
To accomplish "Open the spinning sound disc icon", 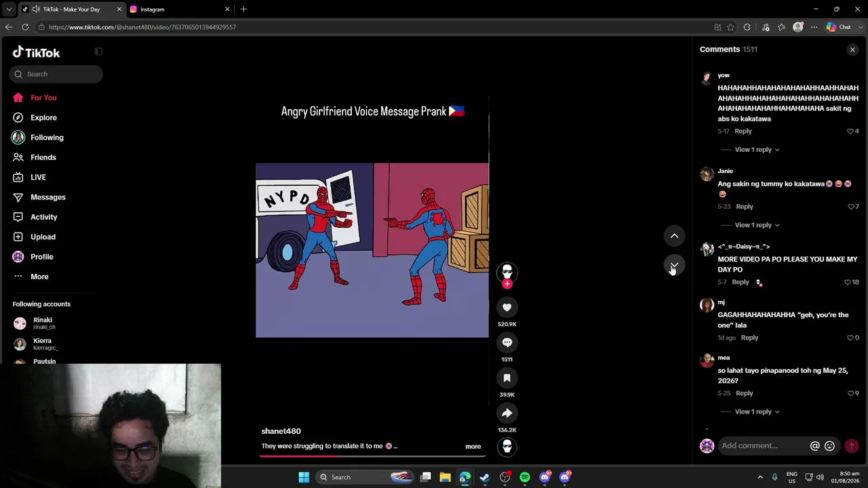I will [x=507, y=447].
